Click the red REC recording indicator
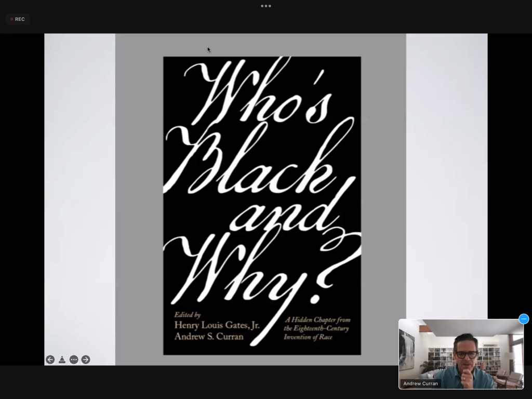This screenshot has height=399, width=532. (x=18, y=19)
